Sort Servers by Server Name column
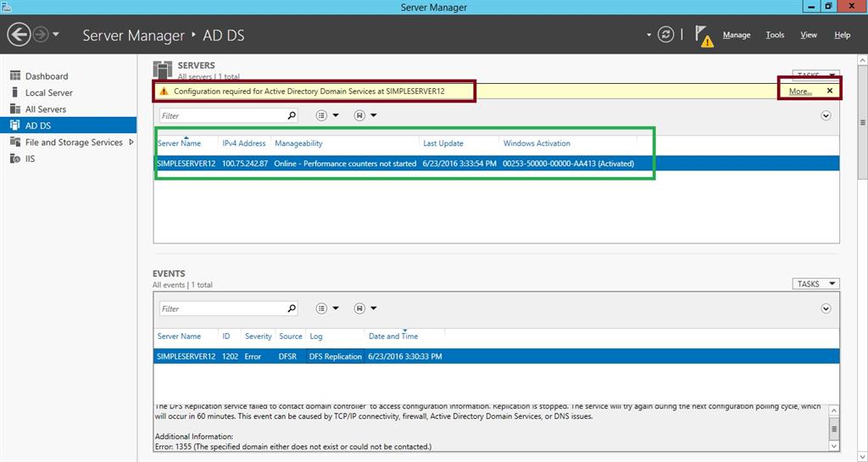Screen dimensions: 868x462 (x=180, y=143)
